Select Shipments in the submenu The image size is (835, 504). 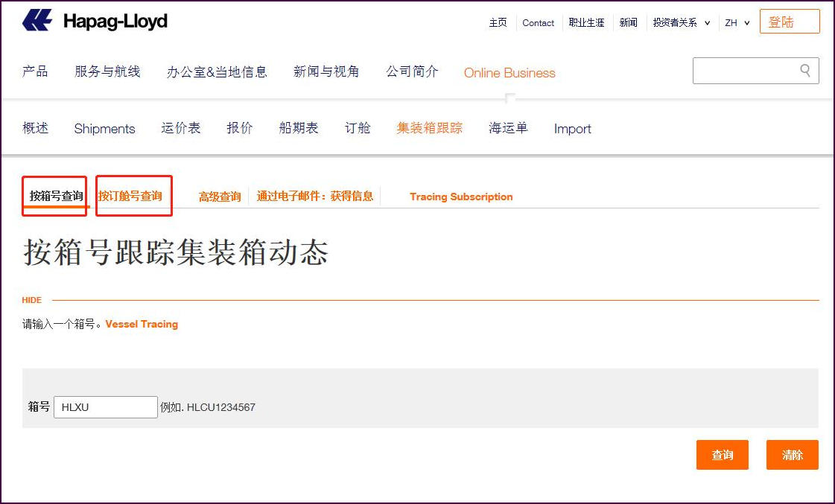point(104,129)
